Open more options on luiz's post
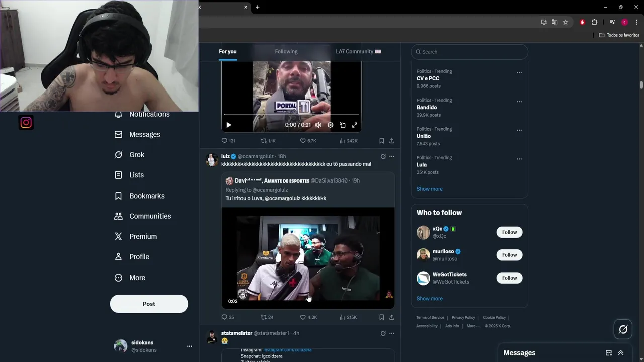The height and width of the screenshot is (362, 644). 392,156
